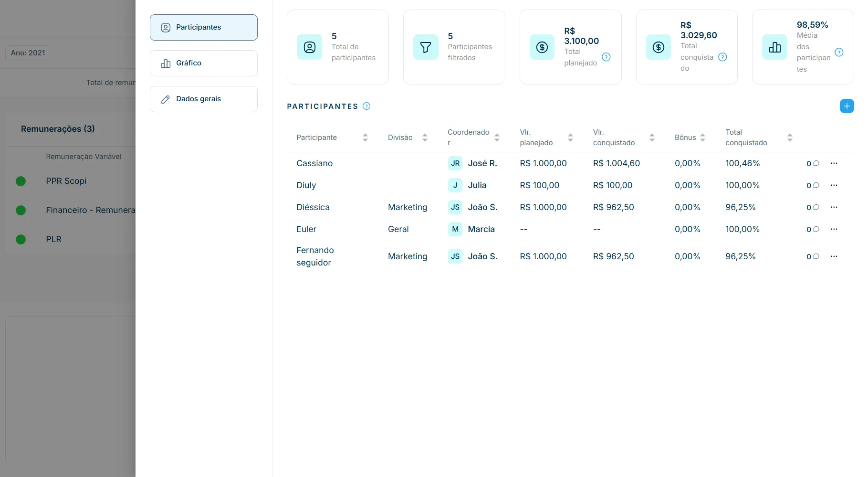Open the Total planejado help icon
Viewport: 868px width, 477px height.
click(x=606, y=57)
